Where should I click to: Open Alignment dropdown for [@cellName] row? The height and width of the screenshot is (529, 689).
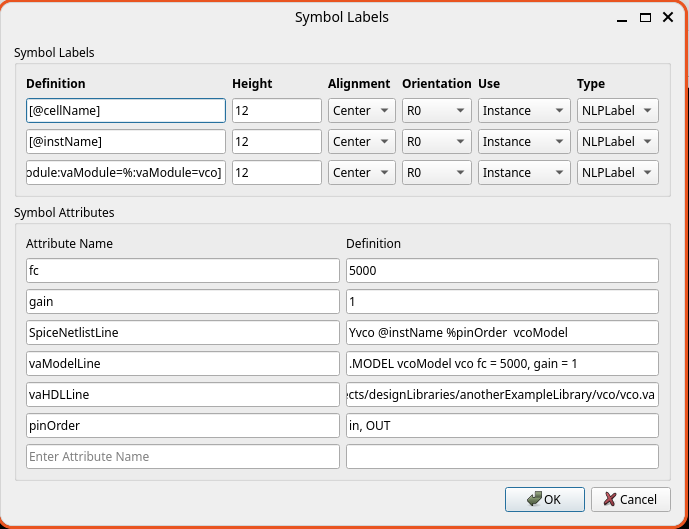pyautogui.click(x=361, y=111)
